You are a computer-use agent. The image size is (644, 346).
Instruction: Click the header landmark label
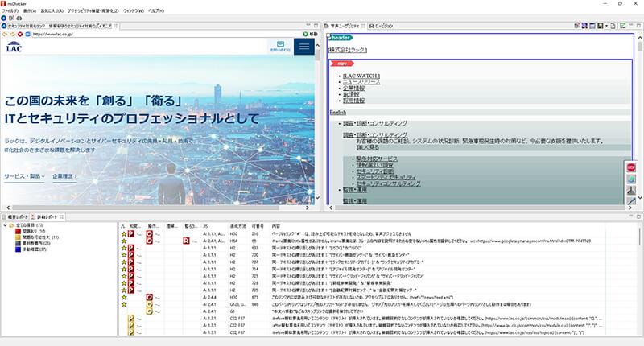click(x=341, y=38)
